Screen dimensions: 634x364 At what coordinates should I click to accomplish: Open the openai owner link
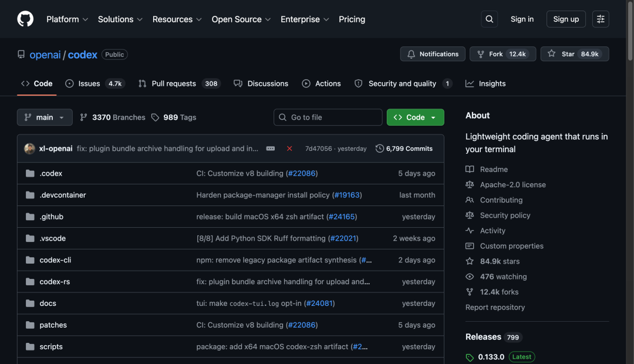pos(45,55)
